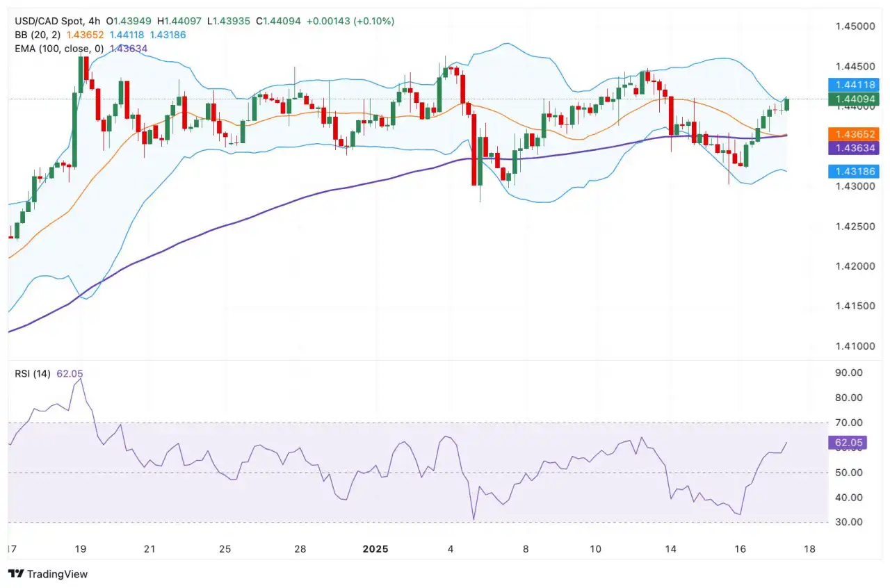Click date 16 on the time axis

coord(741,549)
